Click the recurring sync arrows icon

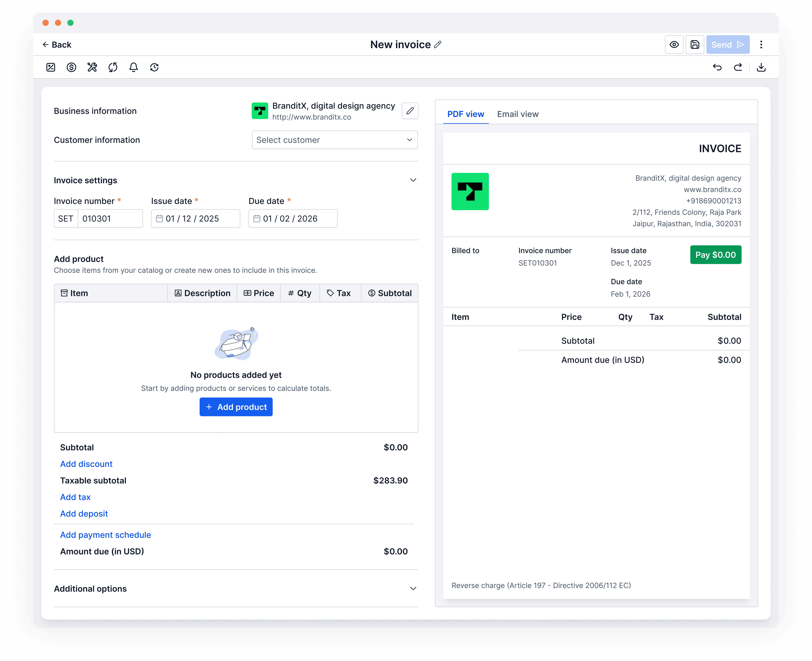[113, 67]
